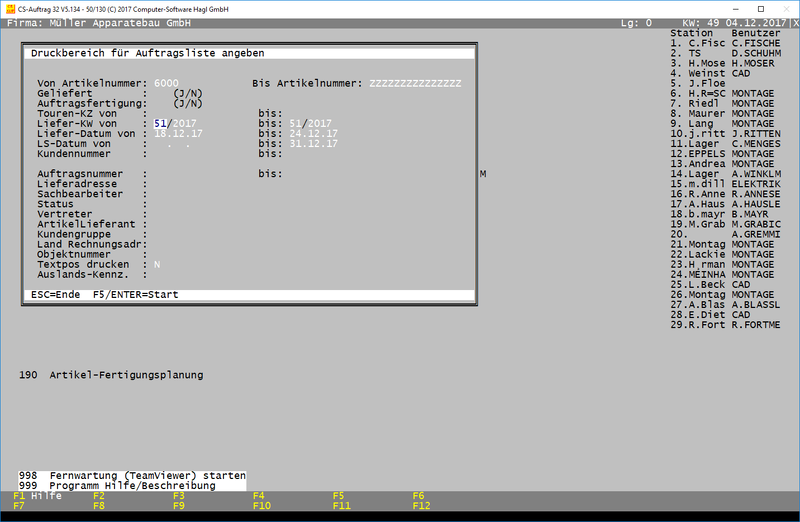The height and width of the screenshot is (522, 800).
Task: Click the CS-Auftrag application icon in title bar
Action: coord(8,7)
